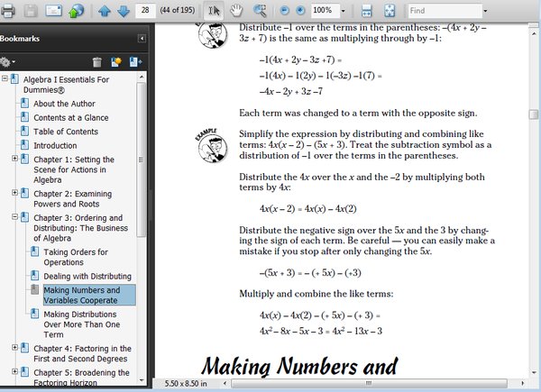Viewport: 541px width, 392px height.
Task: Click the page number field showing 28
Action: pos(145,10)
